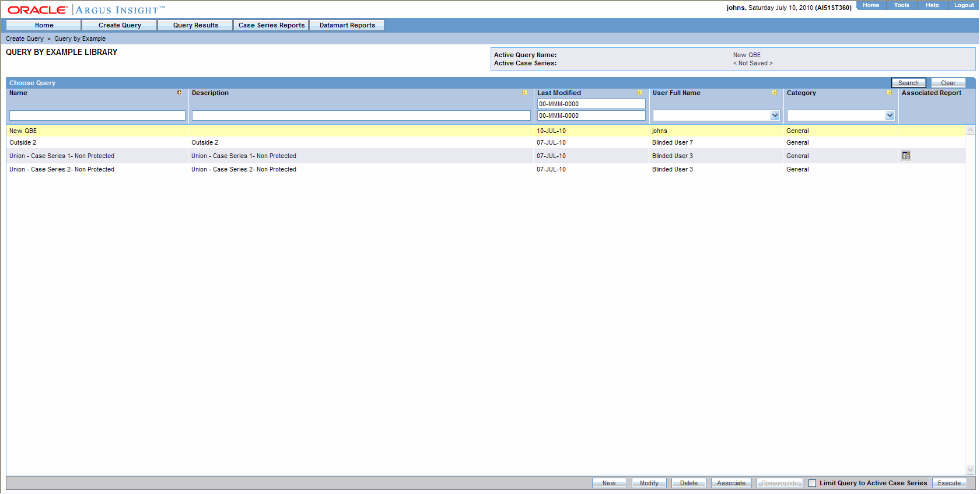This screenshot has height=494, width=980.
Task: Switch to Query Results tab
Action: pos(195,25)
